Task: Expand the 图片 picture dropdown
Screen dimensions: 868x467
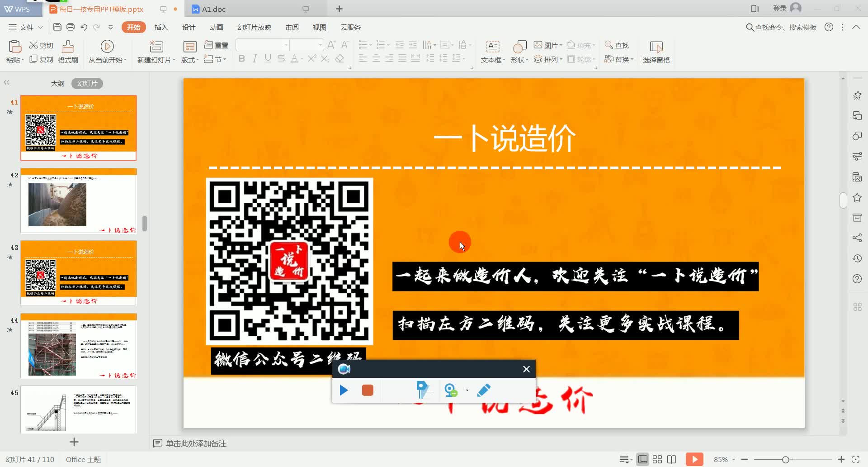Action: pyautogui.click(x=561, y=45)
